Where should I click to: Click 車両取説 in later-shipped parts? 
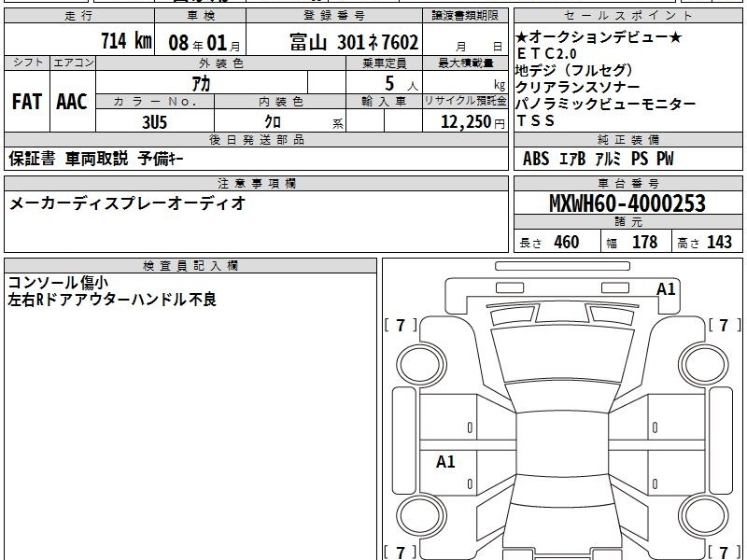(97, 159)
